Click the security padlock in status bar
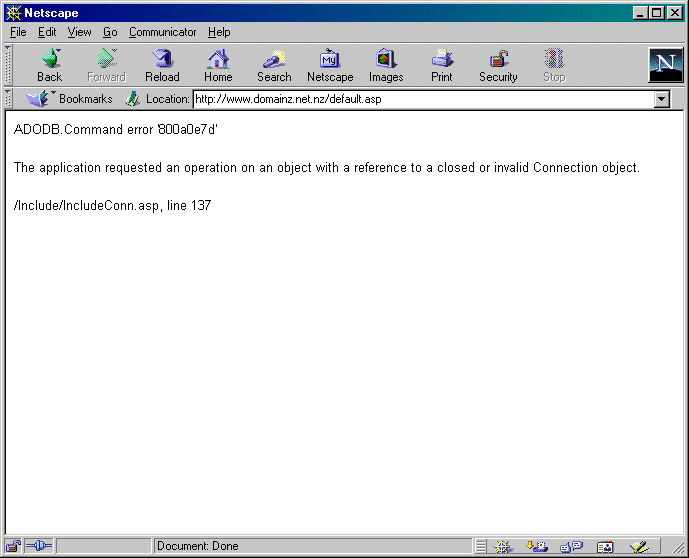The image size is (689, 558). coord(13,546)
